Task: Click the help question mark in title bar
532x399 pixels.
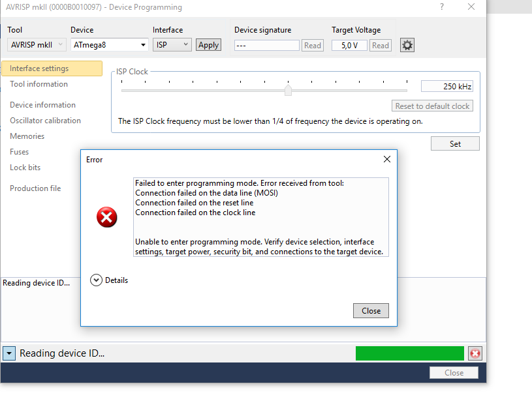Action: pyautogui.click(x=442, y=7)
